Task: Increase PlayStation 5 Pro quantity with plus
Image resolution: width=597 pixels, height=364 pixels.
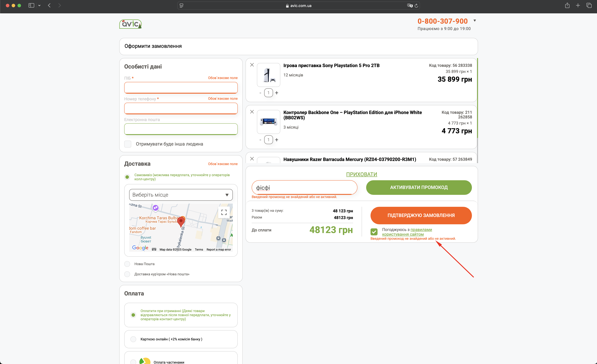Action: tap(277, 93)
